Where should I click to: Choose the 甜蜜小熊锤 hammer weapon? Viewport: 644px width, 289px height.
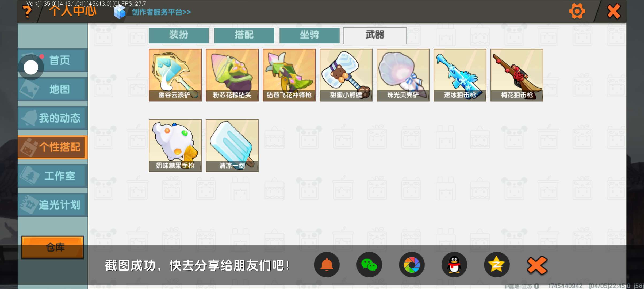(346, 75)
